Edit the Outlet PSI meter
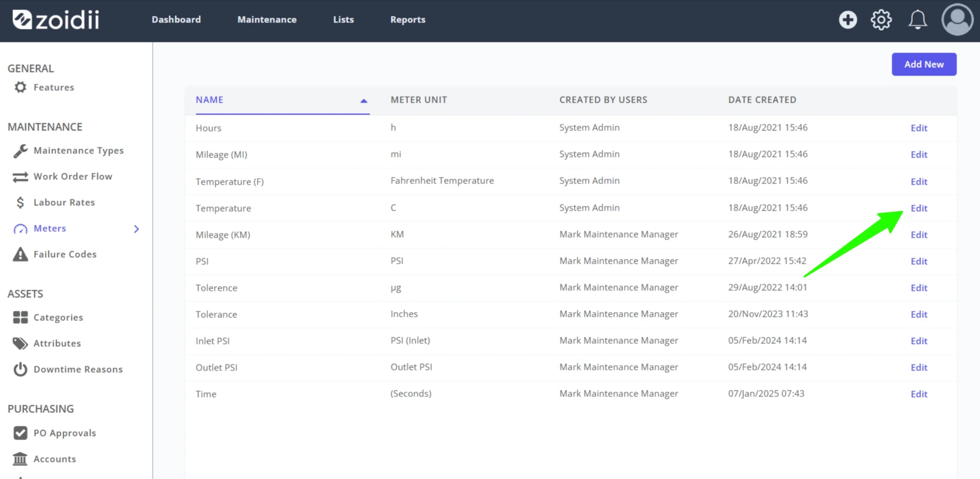Image resolution: width=980 pixels, height=479 pixels. (x=919, y=368)
